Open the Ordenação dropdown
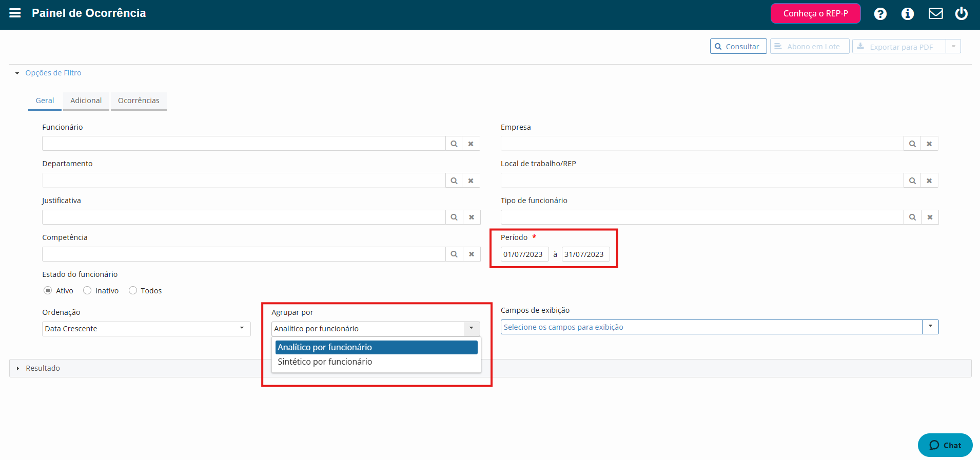Screen dimensions: 980x460 click(146, 329)
